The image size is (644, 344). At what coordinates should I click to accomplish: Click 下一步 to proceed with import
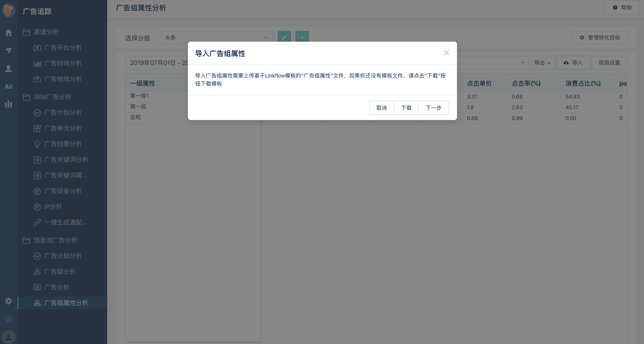pos(433,108)
